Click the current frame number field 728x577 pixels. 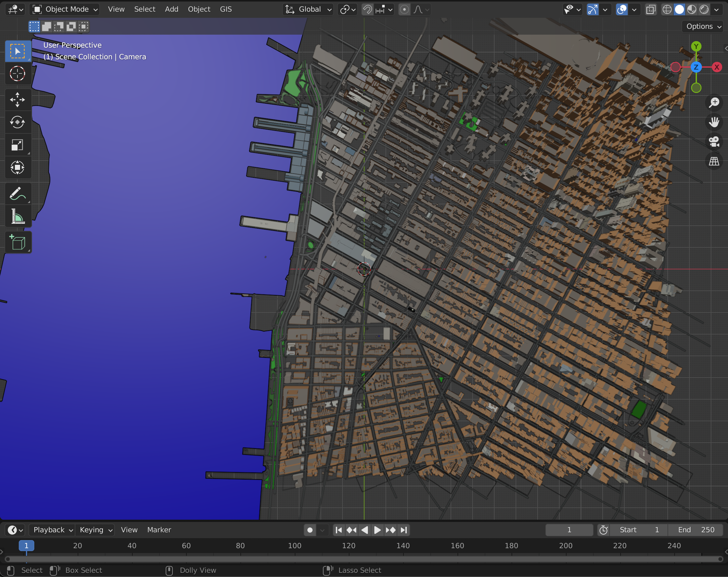[x=569, y=530]
